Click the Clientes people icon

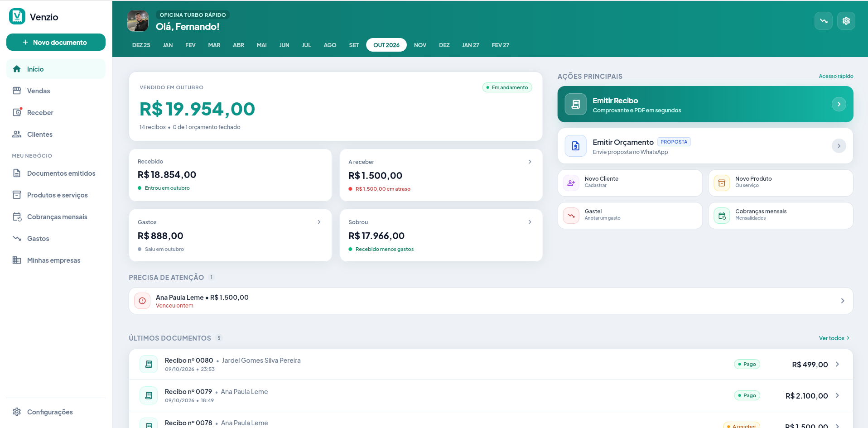(17, 134)
